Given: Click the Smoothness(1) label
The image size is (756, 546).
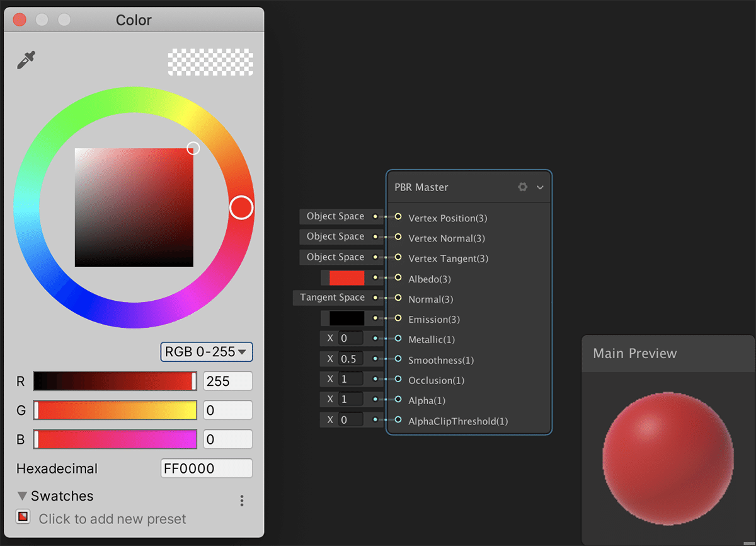Looking at the screenshot, I should (x=441, y=361).
